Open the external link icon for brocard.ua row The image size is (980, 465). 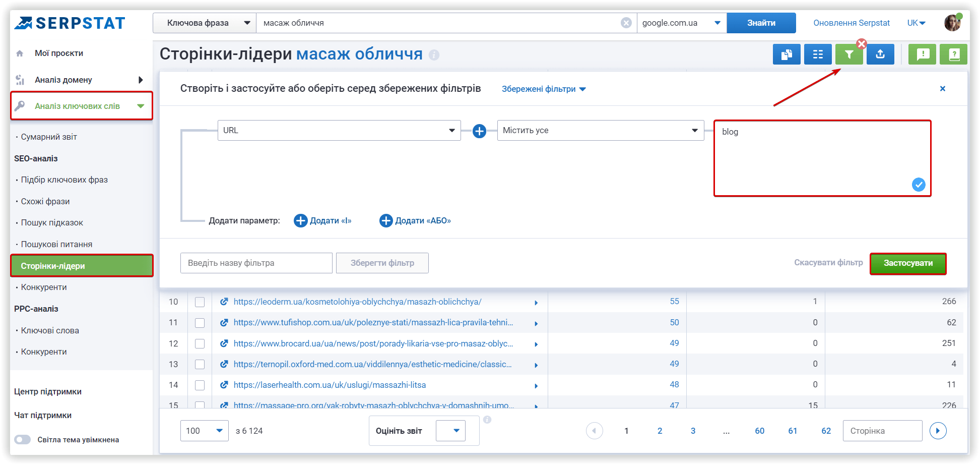[x=224, y=343]
